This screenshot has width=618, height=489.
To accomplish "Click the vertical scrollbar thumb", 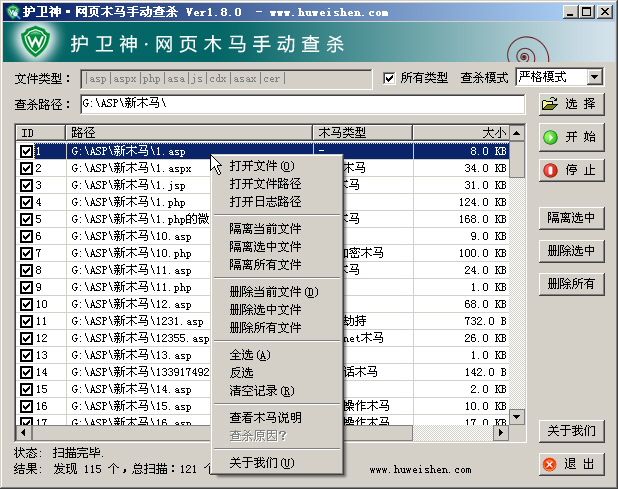I will pos(517,159).
